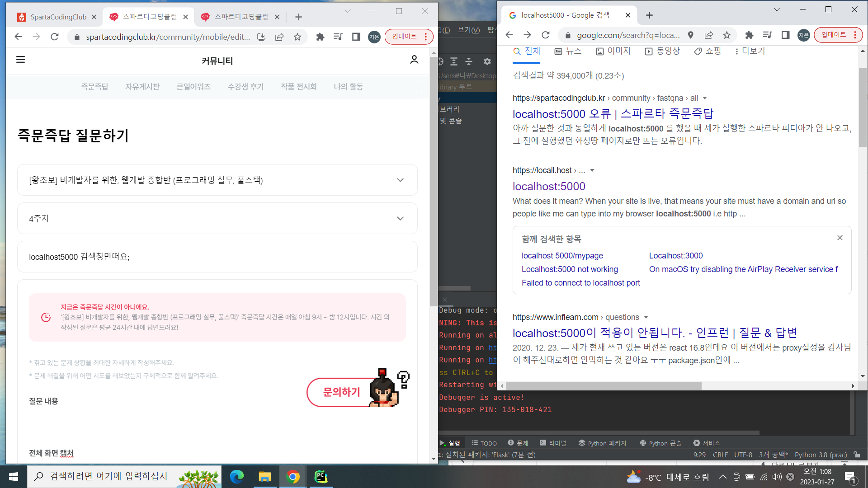The width and height of the screenshot is (868, 488).
Task: Toggle side panel in right Chrome window
Action: (x=785, y=35)
